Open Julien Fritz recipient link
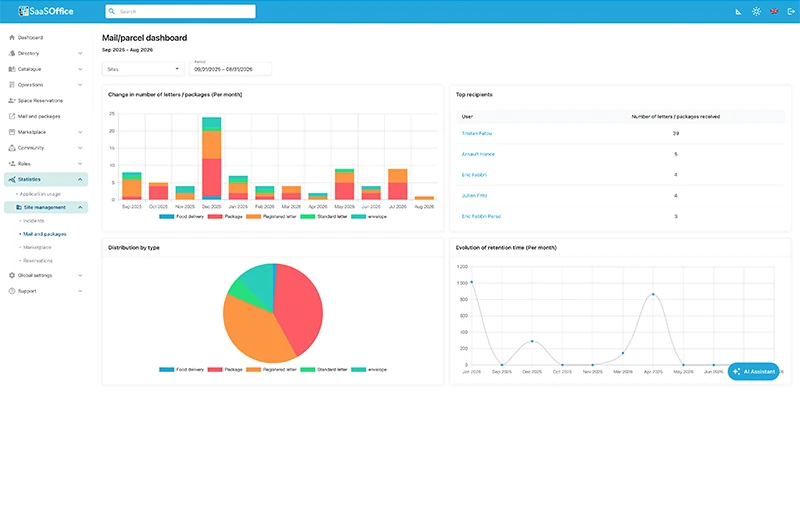The width and height of the screenshot is (800, 505). 474,195
